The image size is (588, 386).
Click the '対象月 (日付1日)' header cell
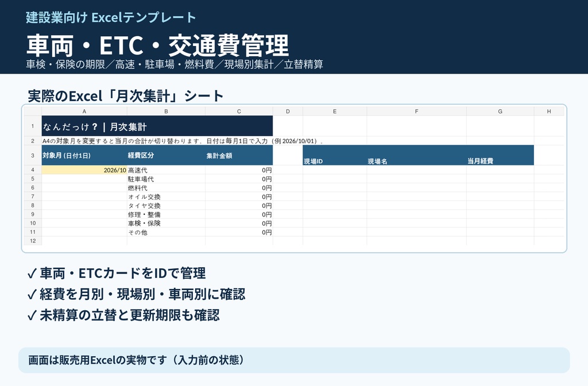pos(84,155)
